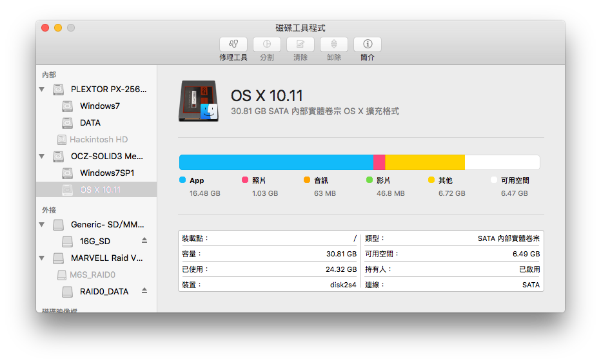Click the Windows7SP1 volume icon
The image size is (601, 364).
point(68,173)
